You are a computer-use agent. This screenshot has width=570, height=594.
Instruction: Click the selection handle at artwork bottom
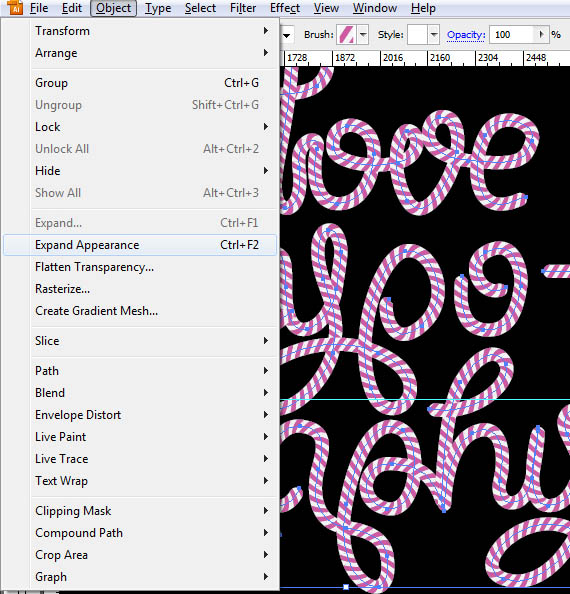345,587
